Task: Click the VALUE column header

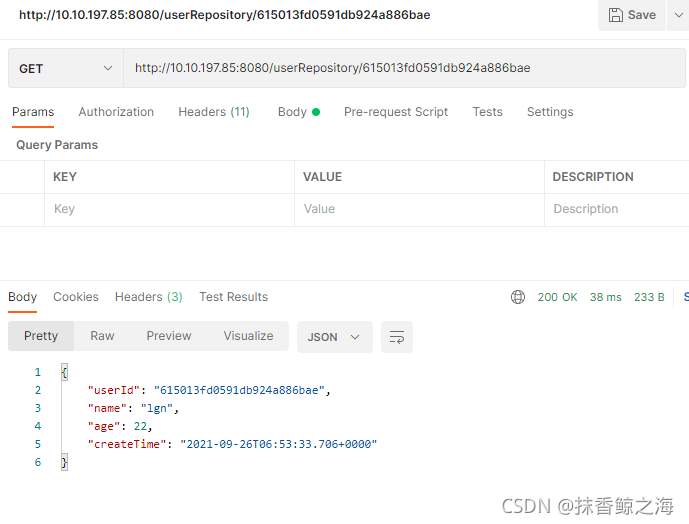Action: (323, 177)
